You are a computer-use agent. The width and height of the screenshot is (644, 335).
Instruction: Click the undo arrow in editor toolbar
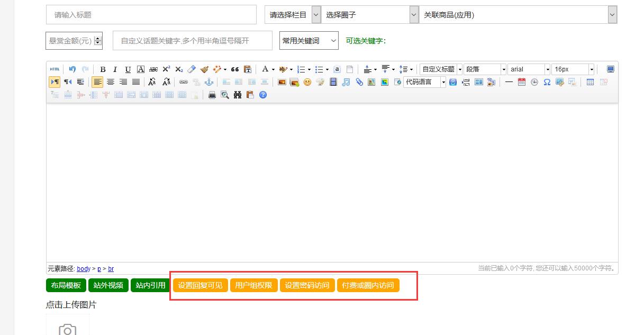[x=72, y=69]
